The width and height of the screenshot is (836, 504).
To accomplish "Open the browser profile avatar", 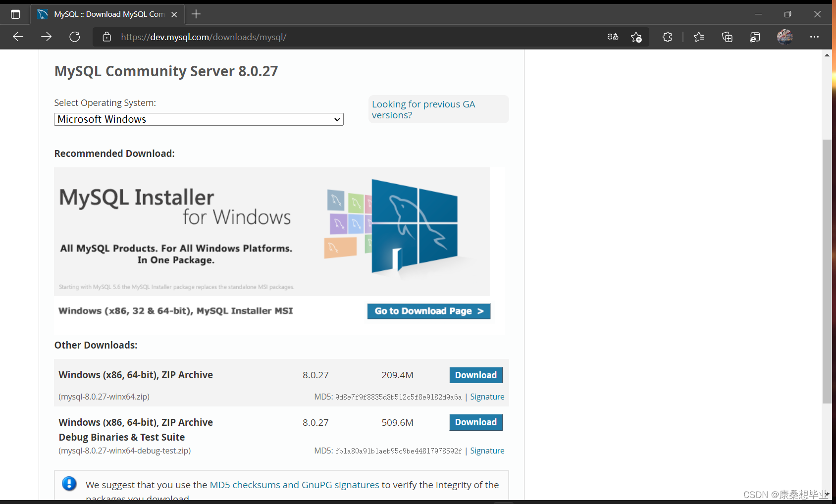I will point(784,37).
